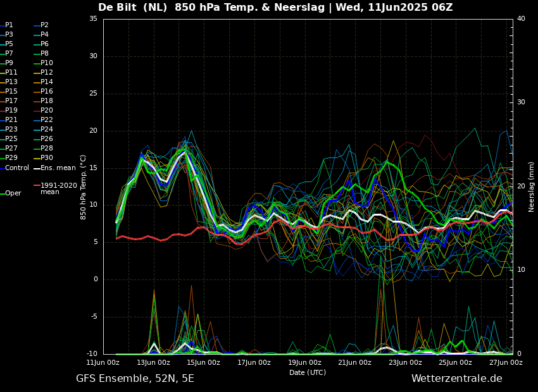Click the 21Jun 00z date tick
This screenshot has width=538, height=392.
(x=355, y=362)
